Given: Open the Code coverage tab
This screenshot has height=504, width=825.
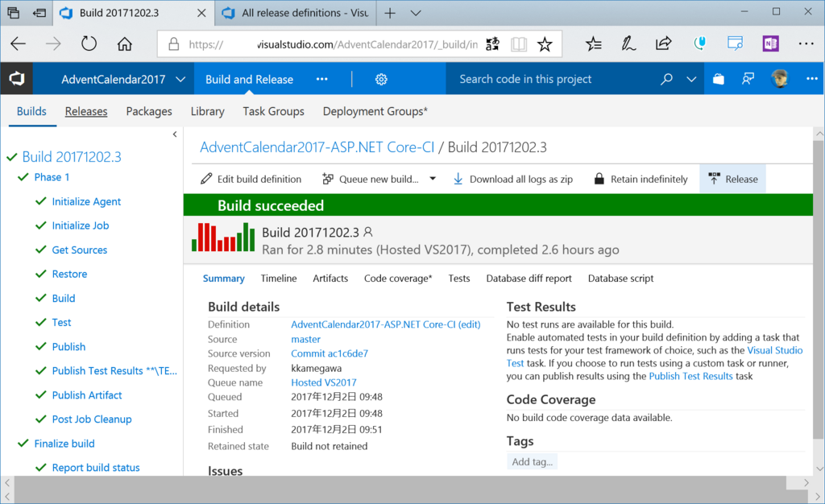Looking at the screenshot, I should pos(398,279).
